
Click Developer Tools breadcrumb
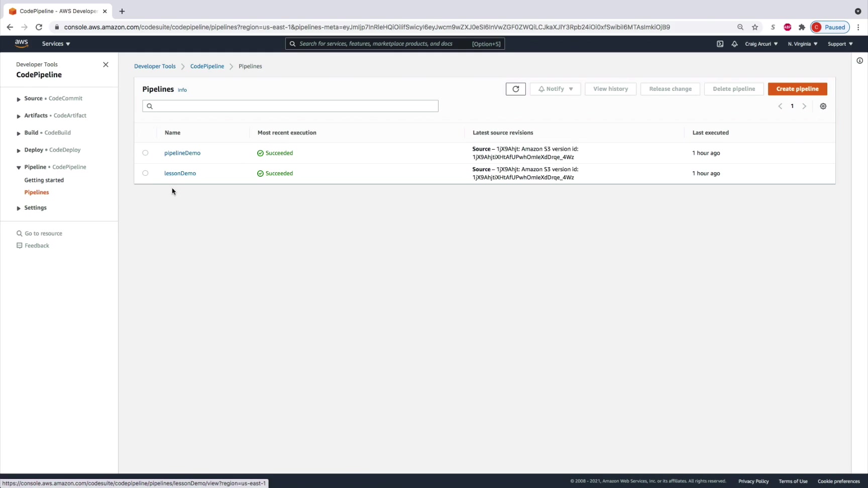(155, 66)
